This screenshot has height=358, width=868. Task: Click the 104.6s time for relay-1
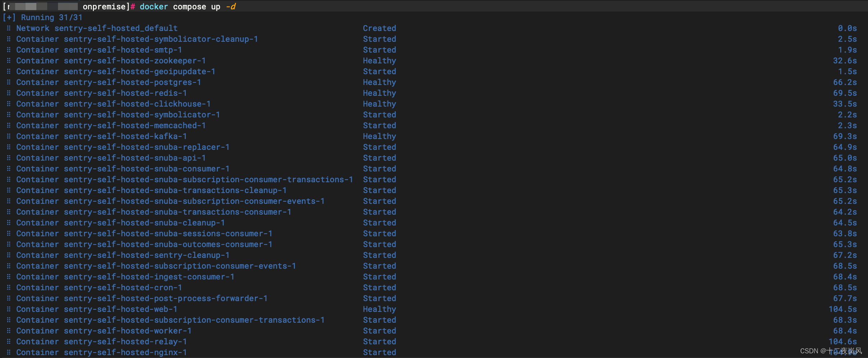tap(843, 341)
